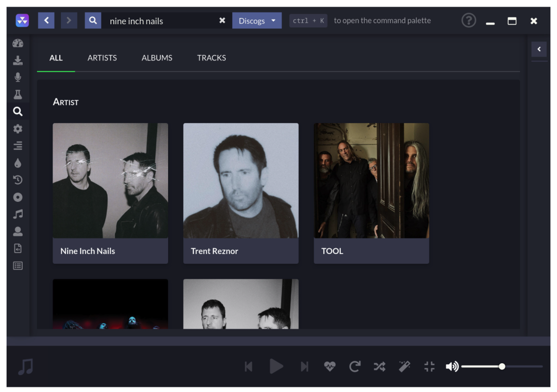Switch to the Artists tab
Image resolution: width=557 pixels, height=392 pixels.
(x=102, y=58)
